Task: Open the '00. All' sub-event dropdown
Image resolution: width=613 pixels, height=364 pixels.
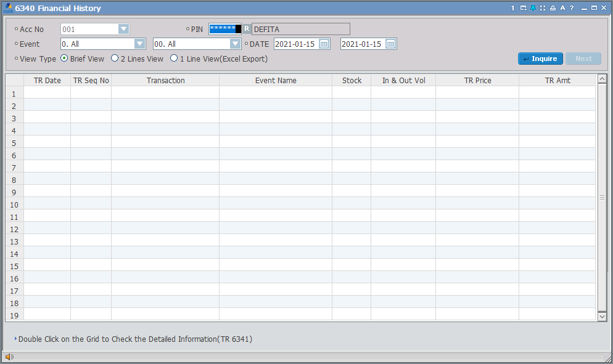Action: click(x=235, y=44)
